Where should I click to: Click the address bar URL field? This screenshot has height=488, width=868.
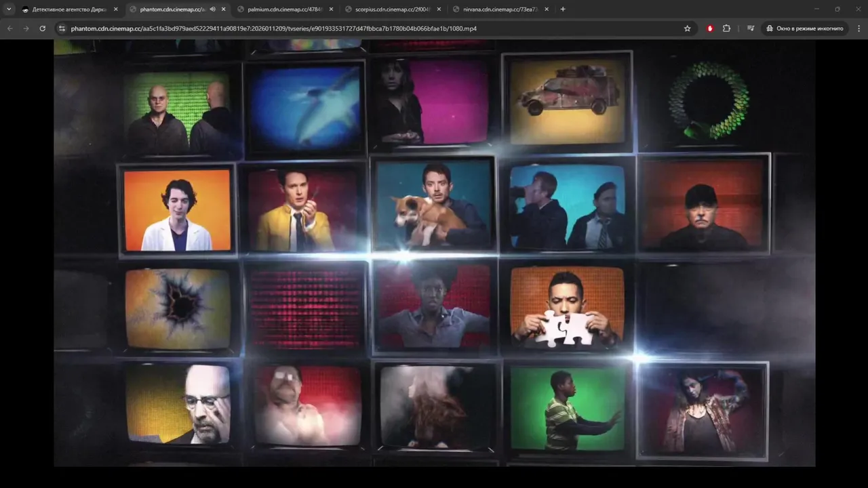click(x=373, y=28)
